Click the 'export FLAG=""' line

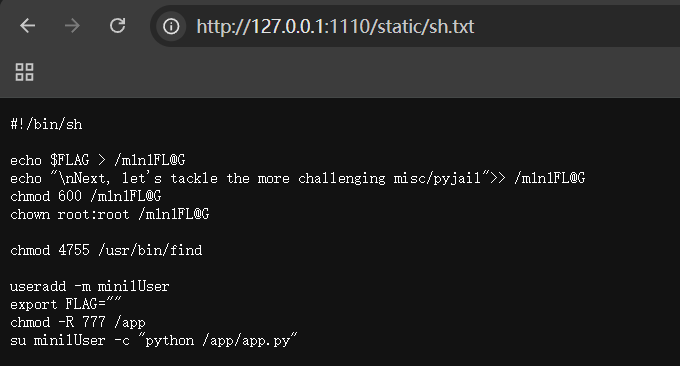(66, 304)
